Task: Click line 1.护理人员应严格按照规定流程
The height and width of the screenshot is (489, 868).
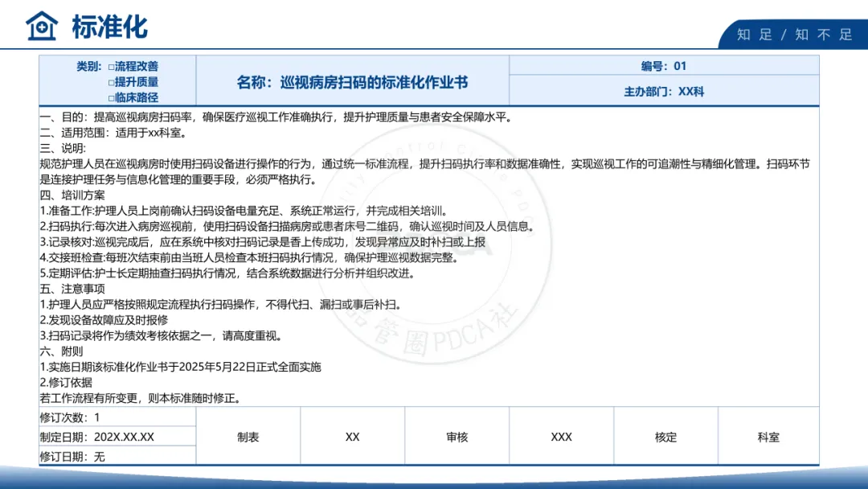Action: pyautogui.click(x=222, y=305)
